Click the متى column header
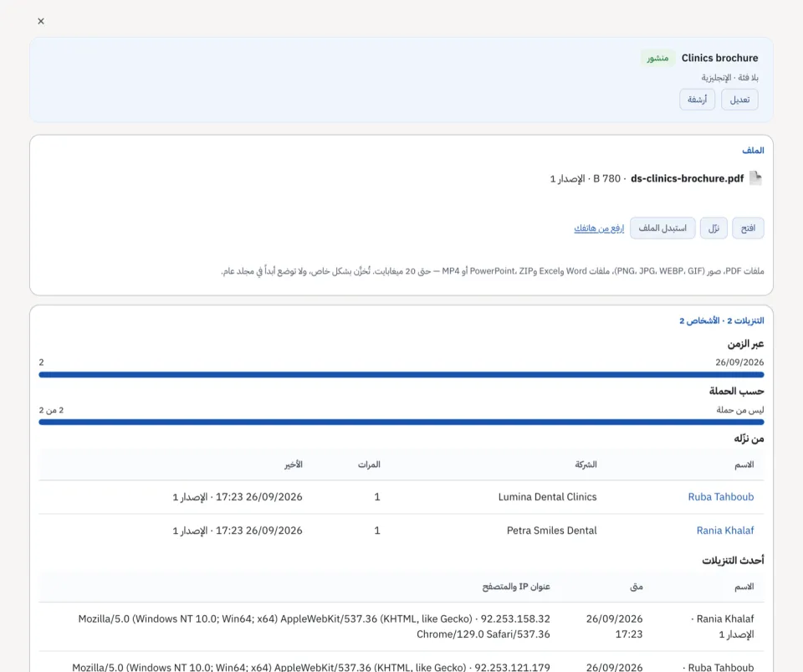 point(636,587)
